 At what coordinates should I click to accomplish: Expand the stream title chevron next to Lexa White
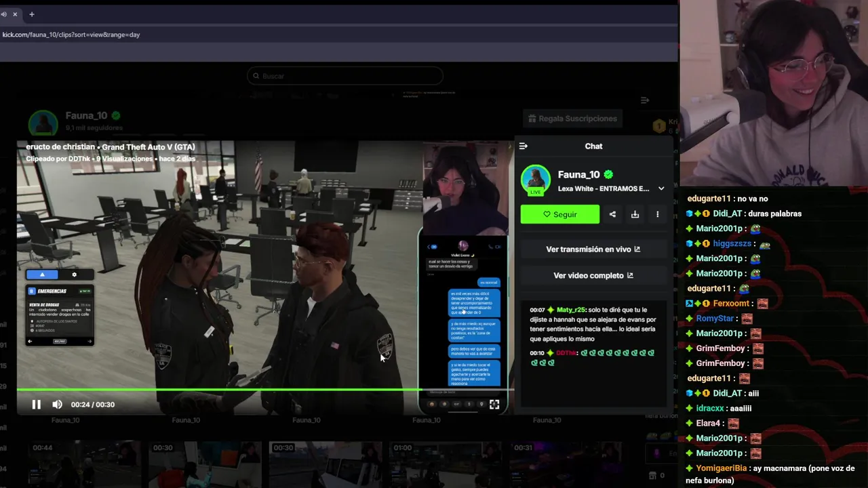point(661,189)
